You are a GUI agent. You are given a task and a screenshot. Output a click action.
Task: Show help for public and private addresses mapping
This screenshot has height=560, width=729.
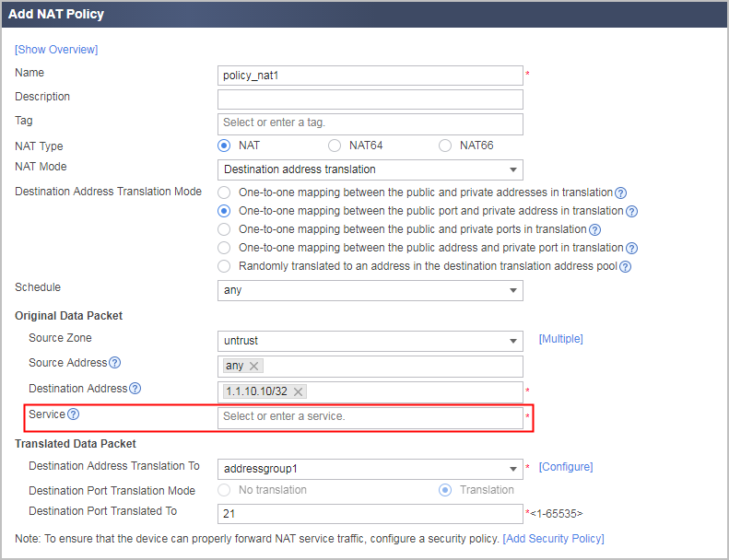point(620,192)
